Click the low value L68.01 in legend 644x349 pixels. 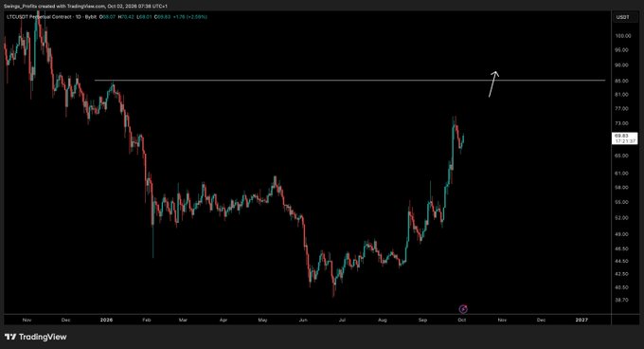[144, 17]
